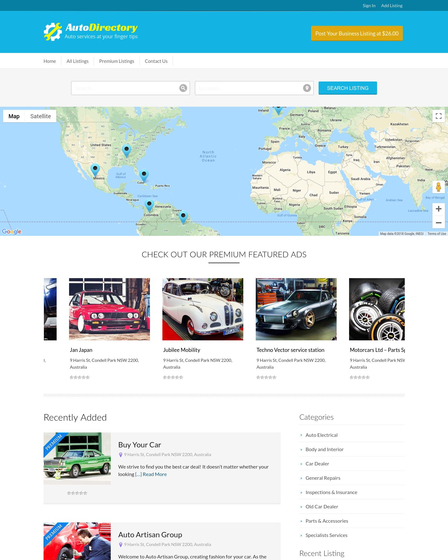
Task: Click star rating under Techno Vector service station
Action: tap(266, 377)
